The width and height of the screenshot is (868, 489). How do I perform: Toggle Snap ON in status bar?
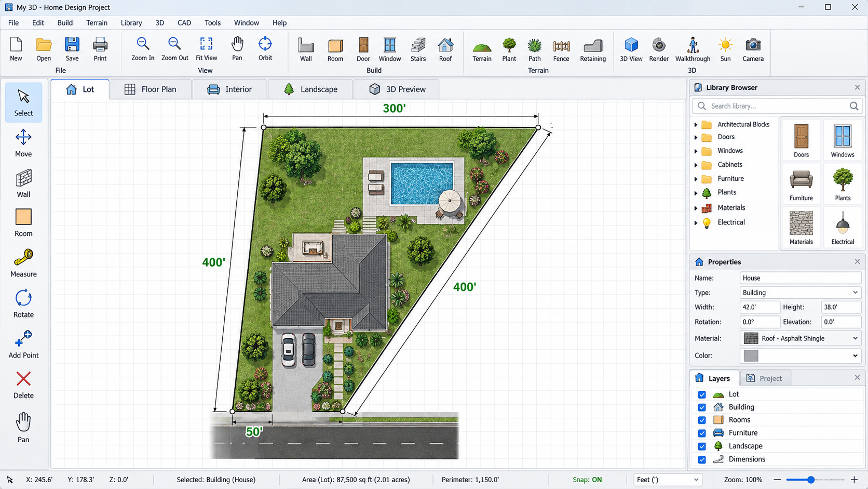point(587,480)
